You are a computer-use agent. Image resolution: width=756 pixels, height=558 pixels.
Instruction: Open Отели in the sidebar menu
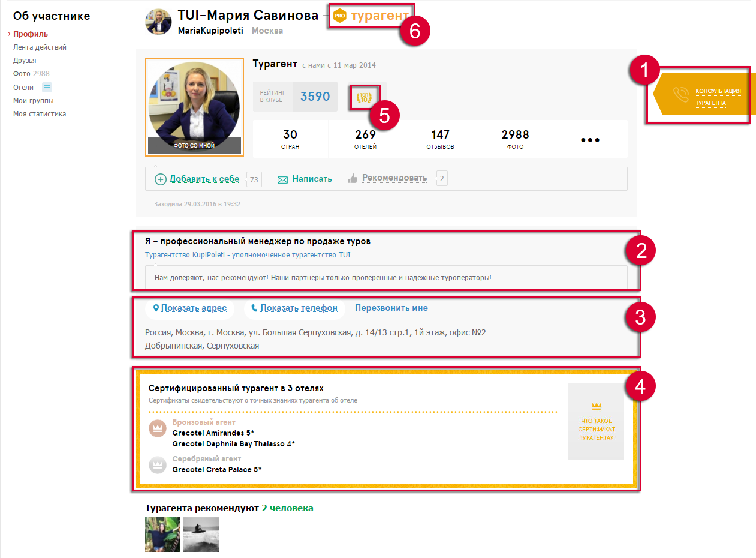(23, 88)
